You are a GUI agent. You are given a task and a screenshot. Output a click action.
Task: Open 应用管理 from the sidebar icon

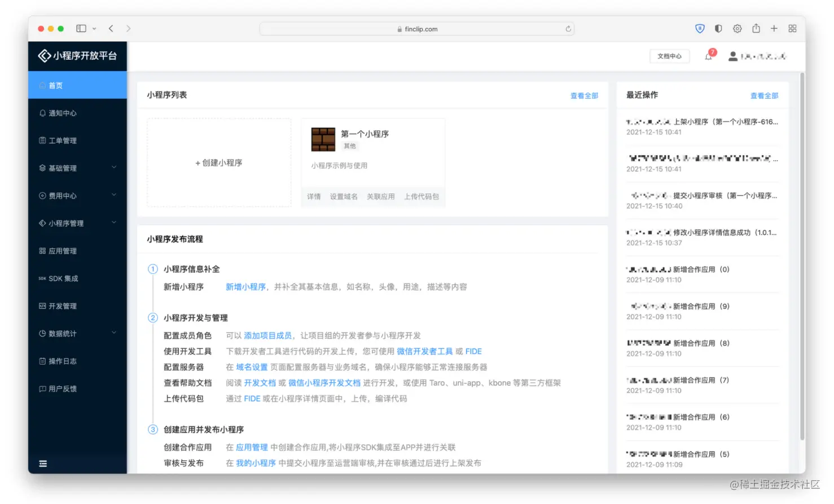42,250
